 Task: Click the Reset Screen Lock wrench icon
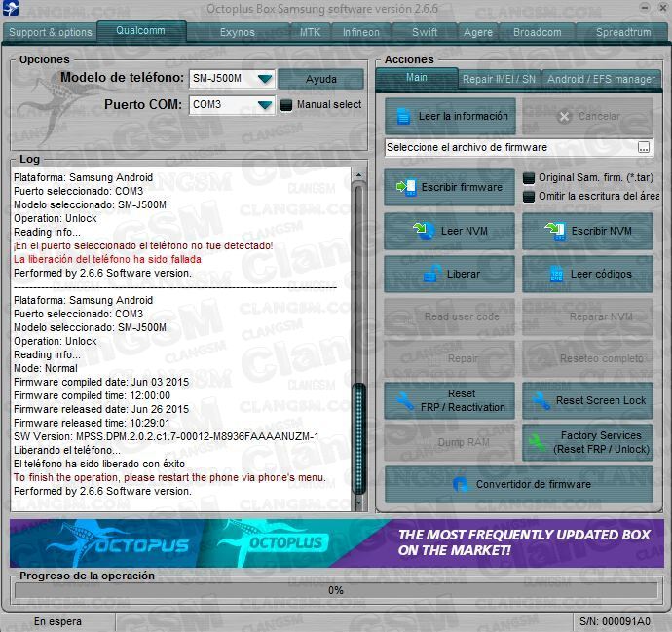click(541, 401)
